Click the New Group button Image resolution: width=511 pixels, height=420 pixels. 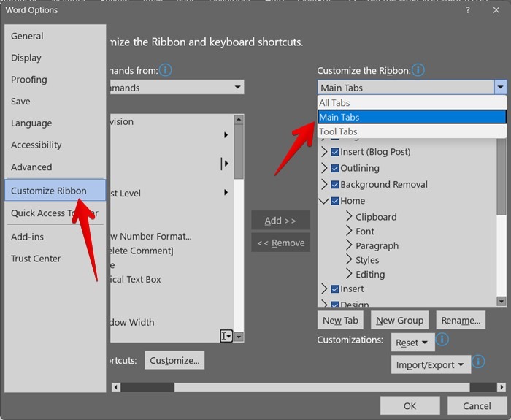(399, 320)
